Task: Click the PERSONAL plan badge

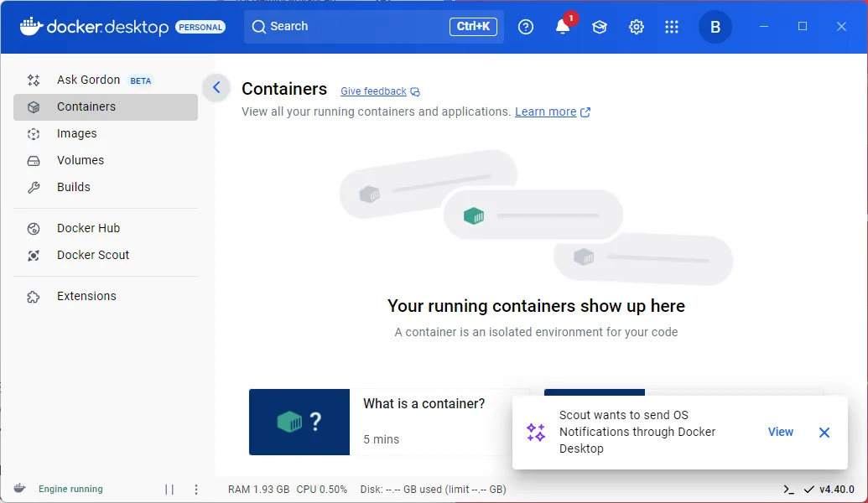Action: click(x=200, y=27)
